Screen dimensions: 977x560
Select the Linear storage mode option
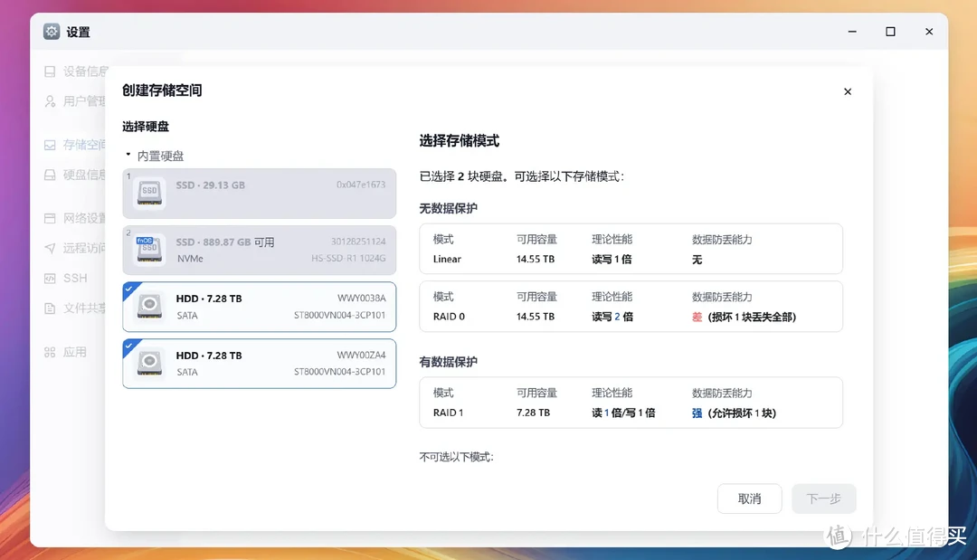click(x=631, y=249)
